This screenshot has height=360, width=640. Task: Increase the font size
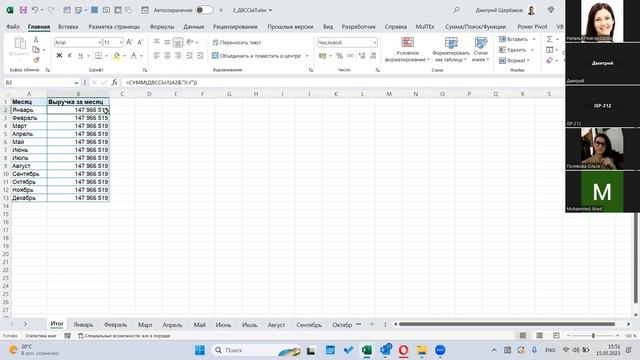[129, 42]
